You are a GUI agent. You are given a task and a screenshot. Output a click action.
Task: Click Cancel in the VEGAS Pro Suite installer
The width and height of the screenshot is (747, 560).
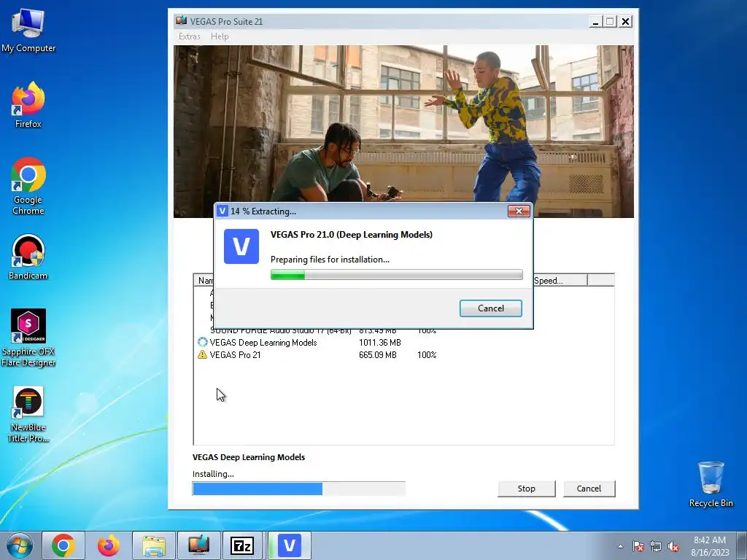589,489
